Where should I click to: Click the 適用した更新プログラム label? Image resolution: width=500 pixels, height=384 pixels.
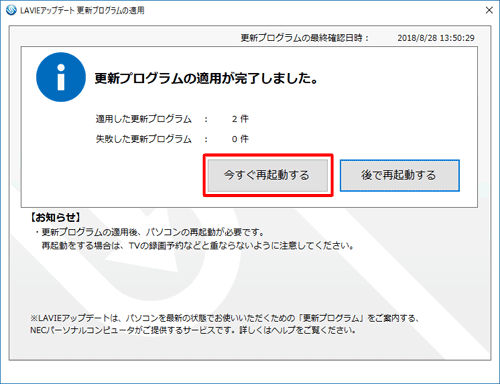point(144,119)
